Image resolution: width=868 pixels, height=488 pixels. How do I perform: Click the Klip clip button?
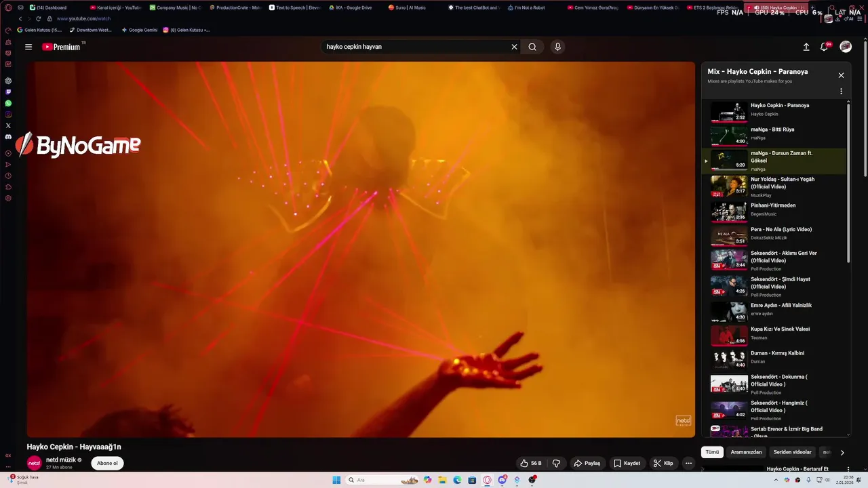663,463
